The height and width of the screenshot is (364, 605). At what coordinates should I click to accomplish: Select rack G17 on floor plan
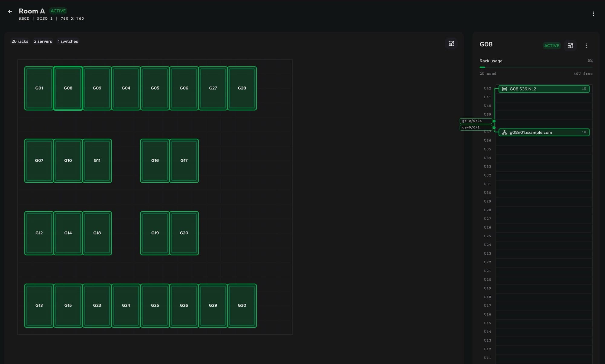pyautogui.click(x=184, y=161)
